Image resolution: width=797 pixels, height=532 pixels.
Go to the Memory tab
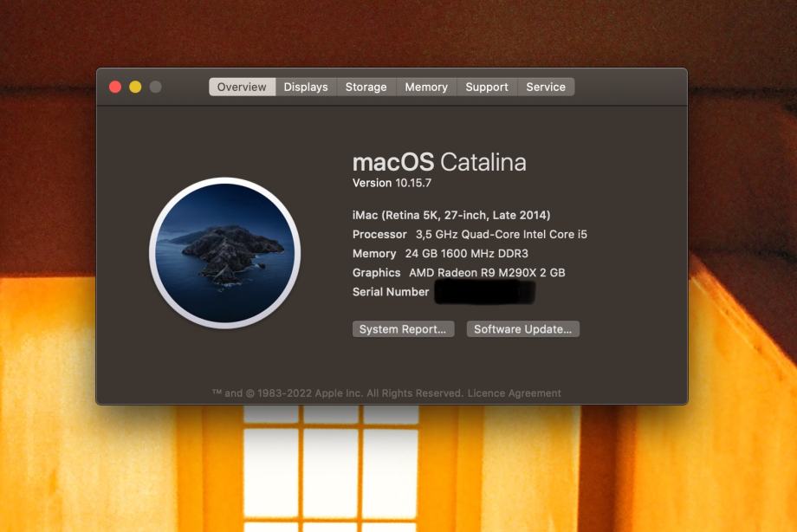(426, 87)
